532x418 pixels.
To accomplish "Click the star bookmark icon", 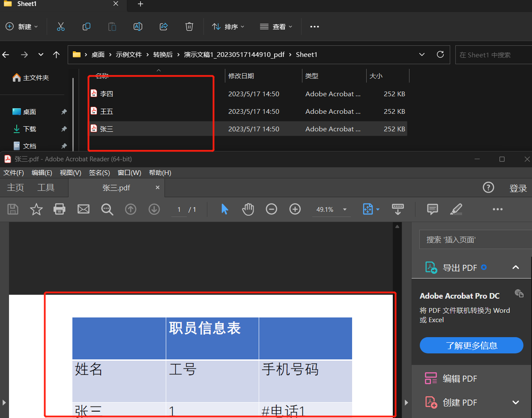I will click(36, 209).
